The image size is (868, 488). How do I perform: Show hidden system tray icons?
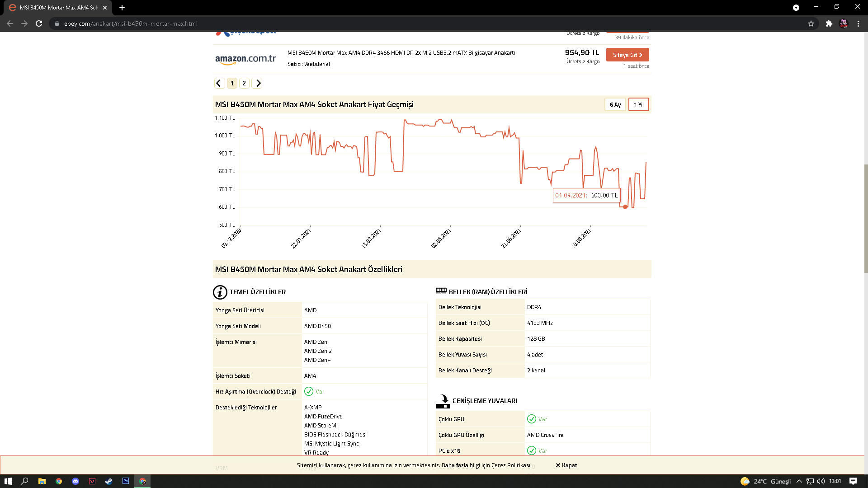799,481
